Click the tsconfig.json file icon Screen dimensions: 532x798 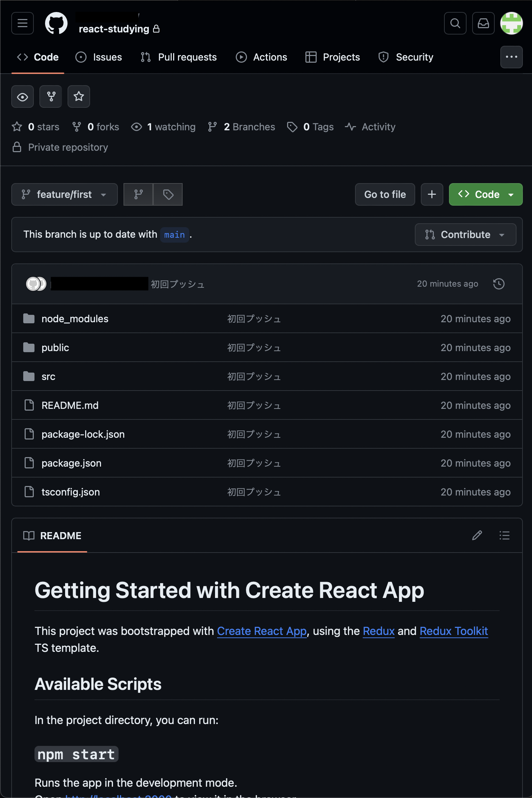pos(29,492)
